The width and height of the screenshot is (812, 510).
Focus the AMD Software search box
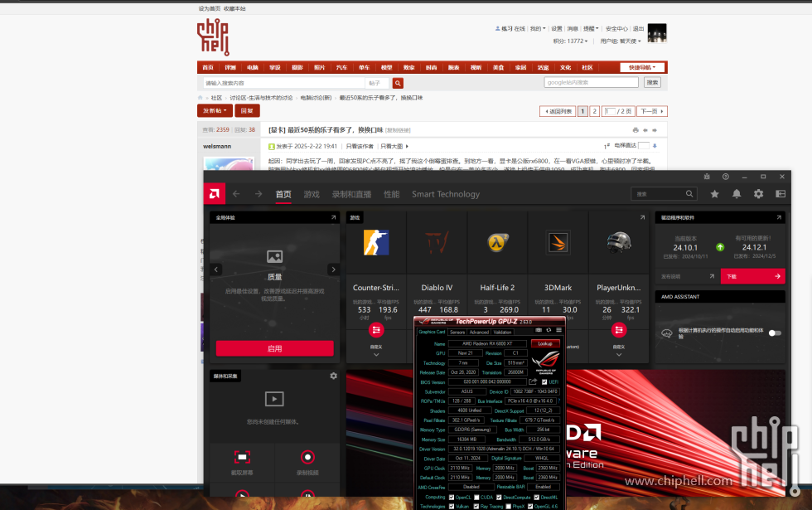[x=664, y=194]
